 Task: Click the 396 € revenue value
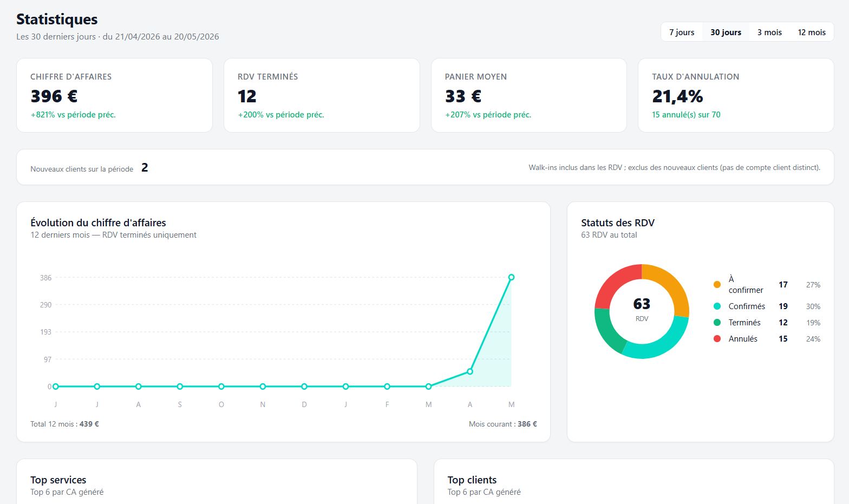tap(54, 96)
